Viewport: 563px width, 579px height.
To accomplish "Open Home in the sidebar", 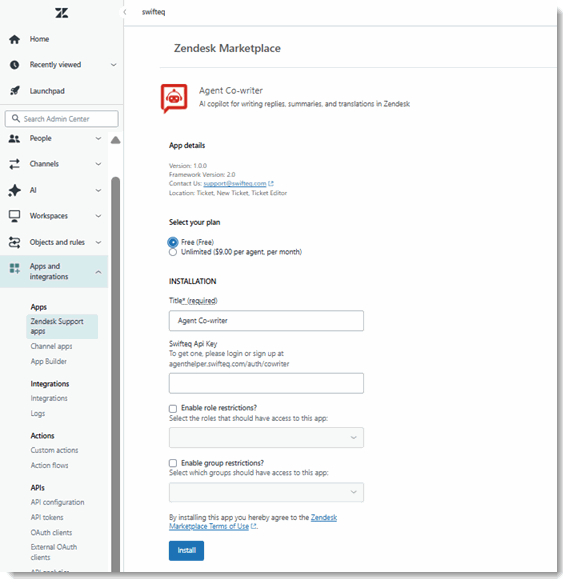I will [x=40, y=39].
